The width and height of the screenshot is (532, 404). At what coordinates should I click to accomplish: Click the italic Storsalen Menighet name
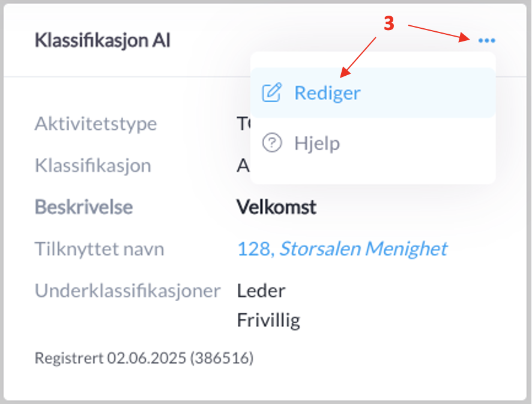[363, 248]
